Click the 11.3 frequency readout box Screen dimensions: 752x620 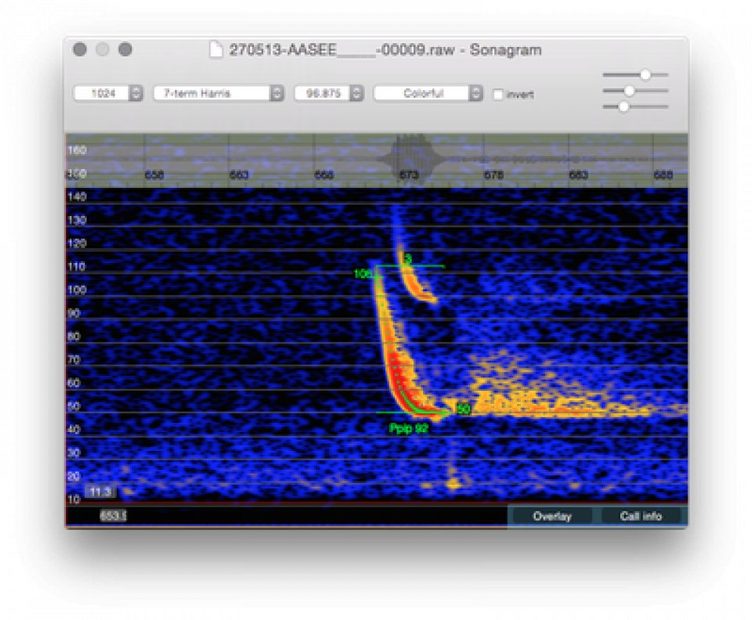click(99, 491)
